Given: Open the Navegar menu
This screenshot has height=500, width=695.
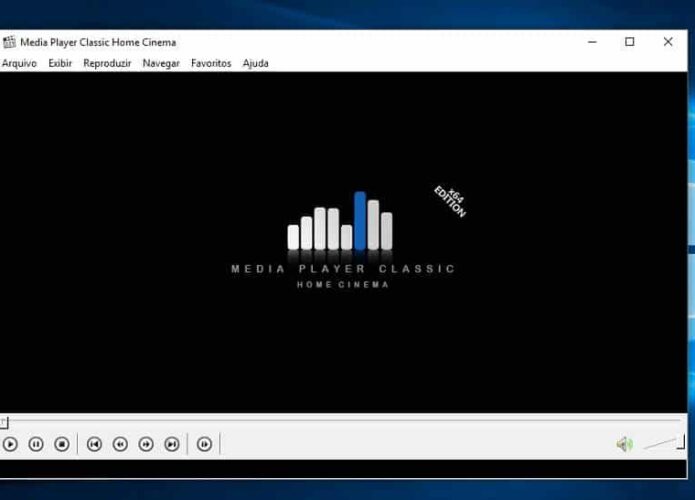Looking at the screenshot, I should tap(161, 63).
